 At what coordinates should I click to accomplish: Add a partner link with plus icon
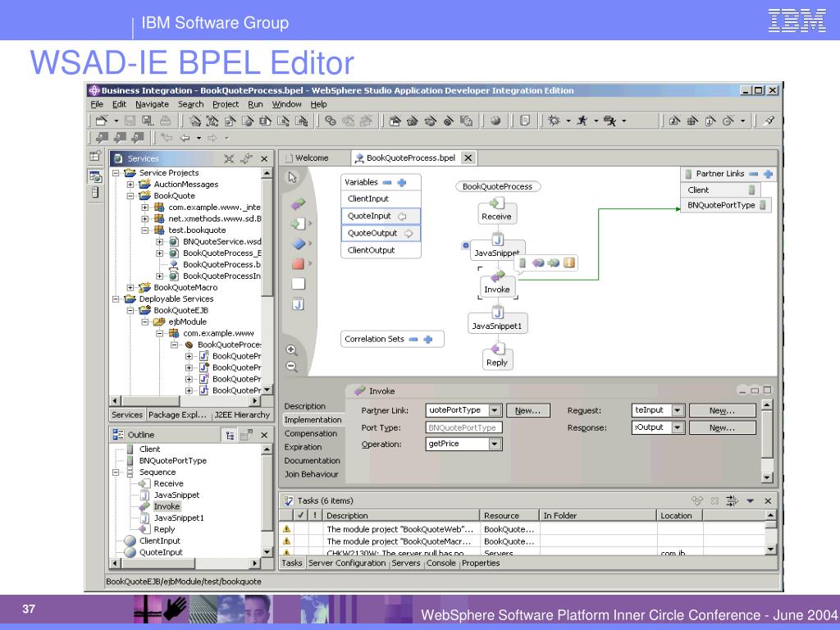(x=768, y=174)
